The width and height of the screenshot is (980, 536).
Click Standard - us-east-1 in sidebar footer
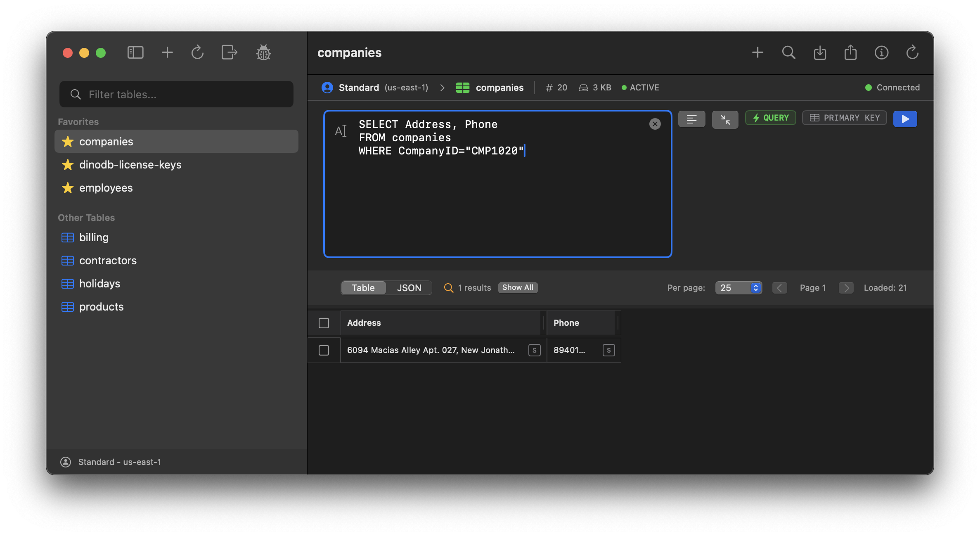click(x=120, y=462)
